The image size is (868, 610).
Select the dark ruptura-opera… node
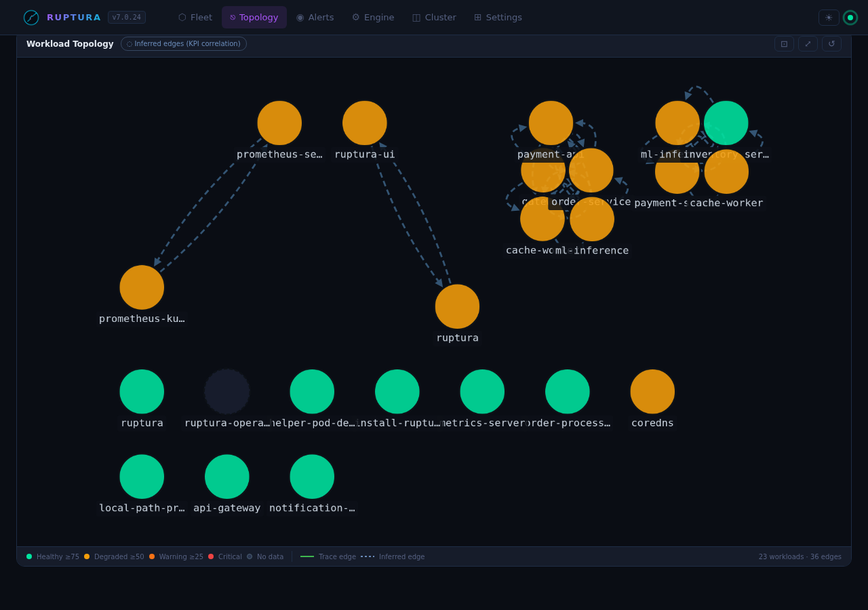(x=227, y=392)
